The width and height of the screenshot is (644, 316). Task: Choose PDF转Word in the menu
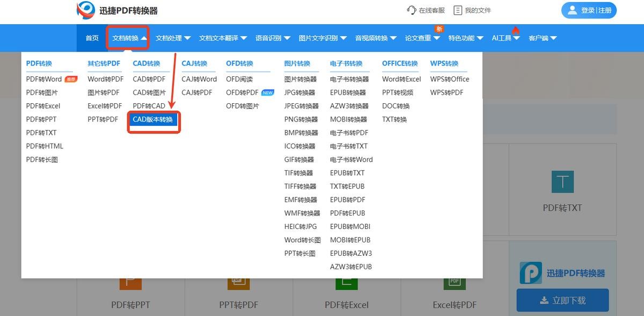click(x=44, y=79)
